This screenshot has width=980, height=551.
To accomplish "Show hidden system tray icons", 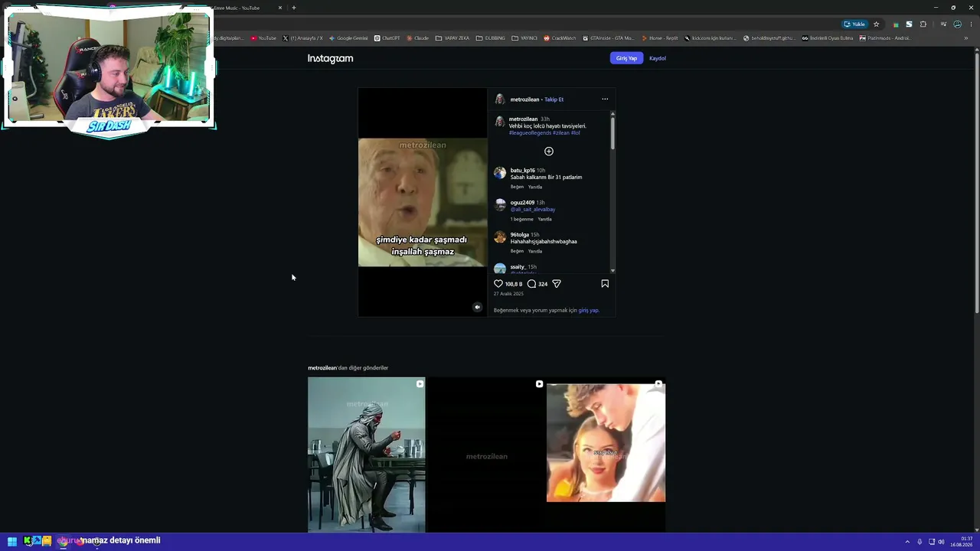I will click(907, 542).
